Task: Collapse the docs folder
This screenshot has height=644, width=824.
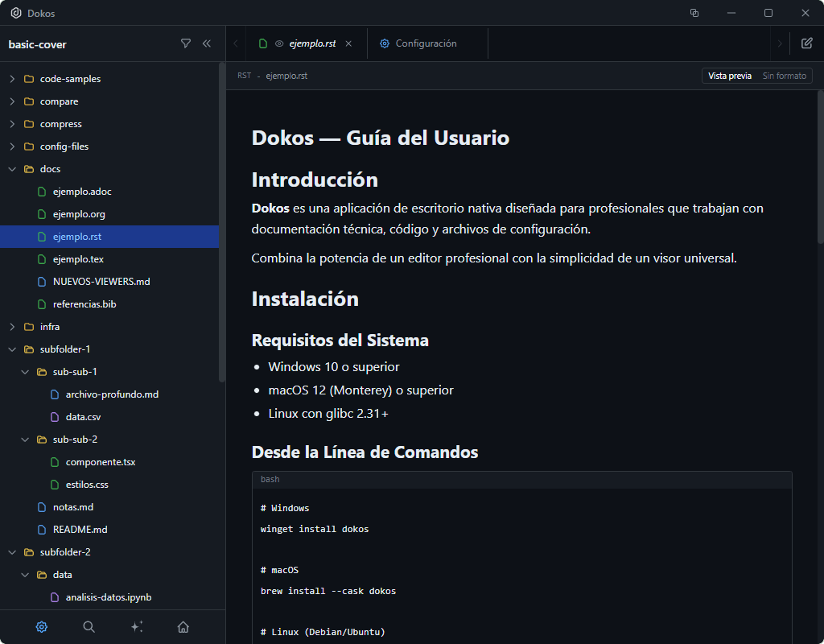Action: point(11,168)
